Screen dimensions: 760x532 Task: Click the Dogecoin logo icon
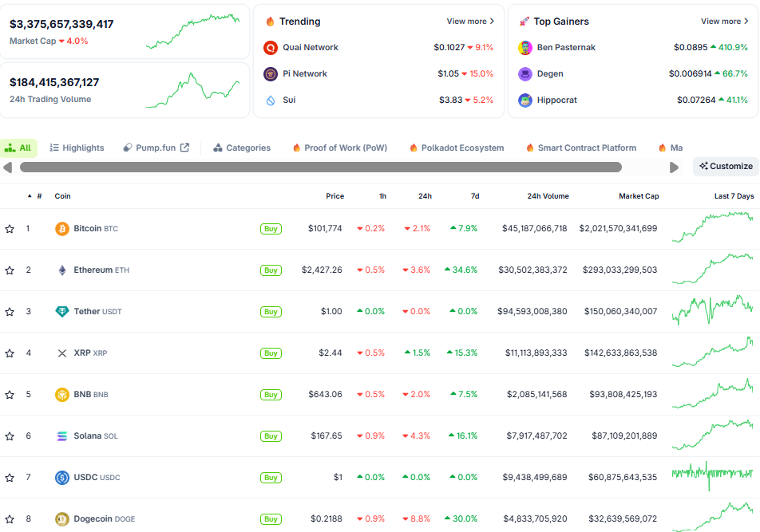pyautogui.click(x=61, y=519)
